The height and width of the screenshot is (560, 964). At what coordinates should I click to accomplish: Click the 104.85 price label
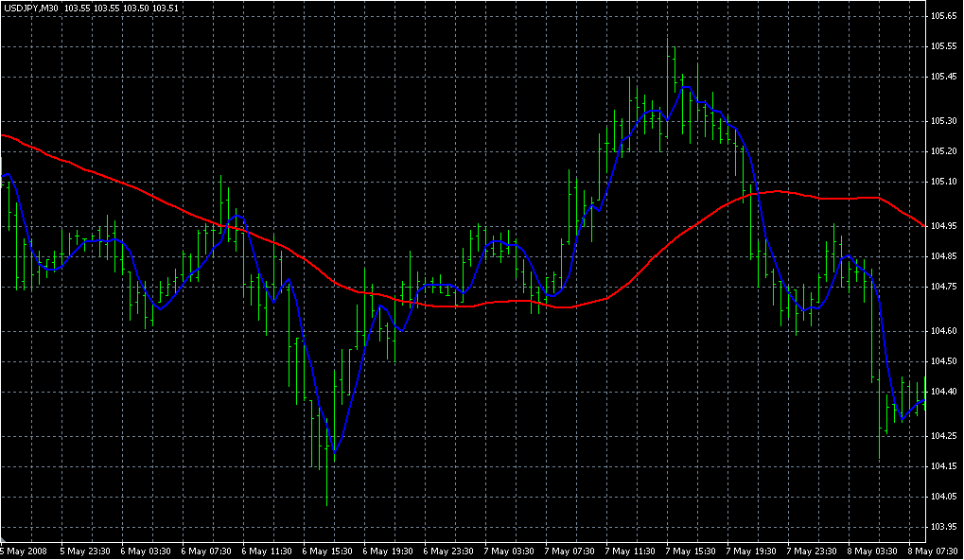(x=944, y=256)
